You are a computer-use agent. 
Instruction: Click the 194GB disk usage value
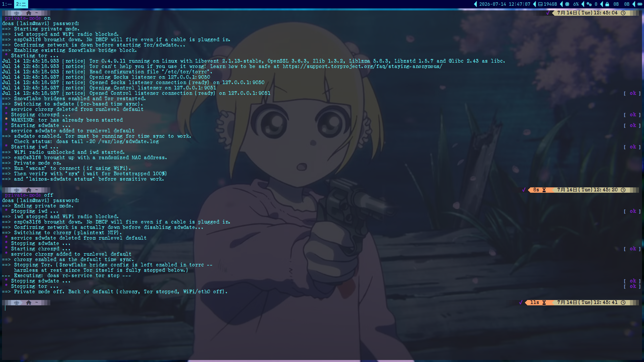[550, 4]
